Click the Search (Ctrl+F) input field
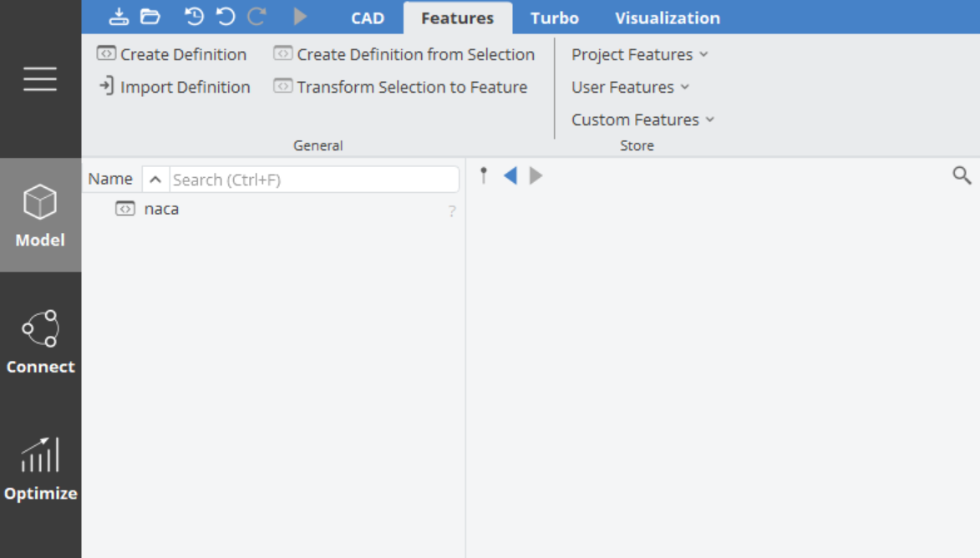Screen dimensions: 980x558 (x=313, y=180)
